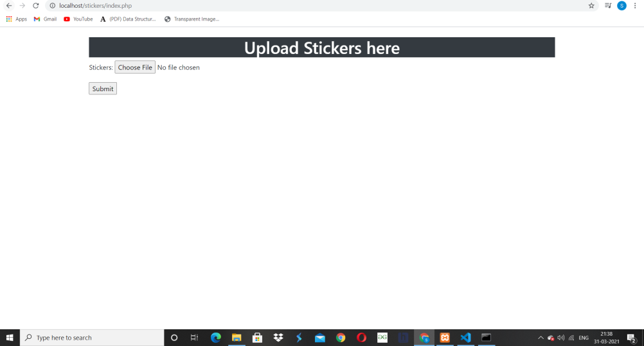Go back to the previous page
Image resolution: width=644 pixels, height=346 pixels.
(x=9, y=6)
